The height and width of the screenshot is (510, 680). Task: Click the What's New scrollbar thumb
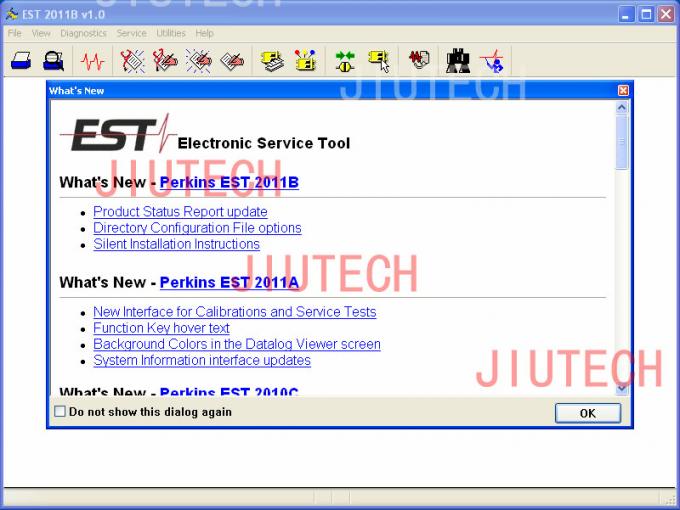621,142
